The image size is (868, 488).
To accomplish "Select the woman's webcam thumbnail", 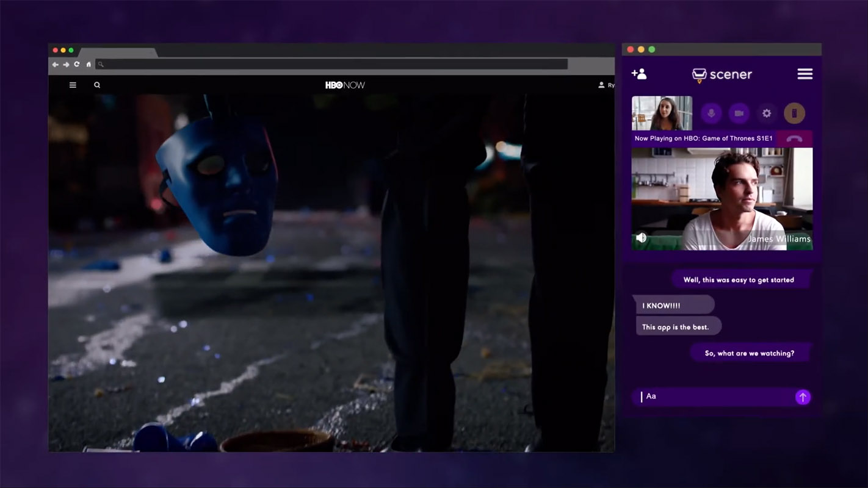I will (662, 113).
